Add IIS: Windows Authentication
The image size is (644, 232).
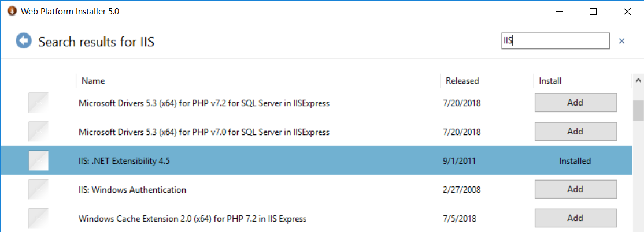coord(575,189)
